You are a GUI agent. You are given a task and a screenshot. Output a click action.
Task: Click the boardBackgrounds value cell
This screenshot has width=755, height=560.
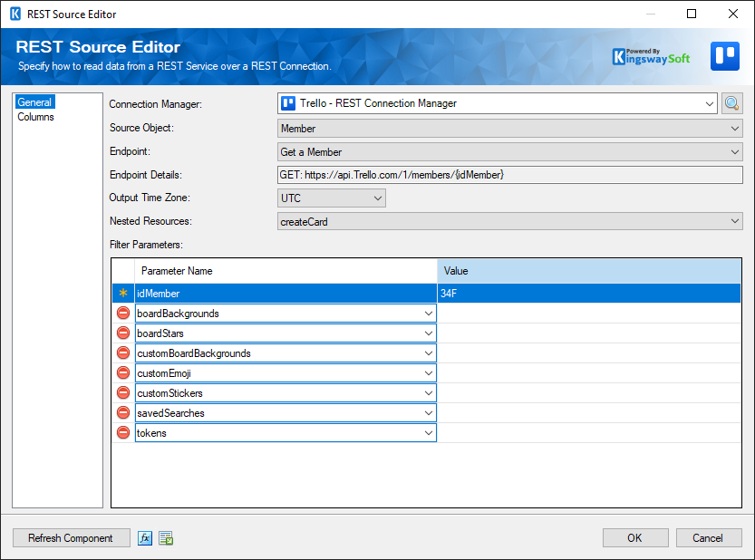click(x=589, y=314)
